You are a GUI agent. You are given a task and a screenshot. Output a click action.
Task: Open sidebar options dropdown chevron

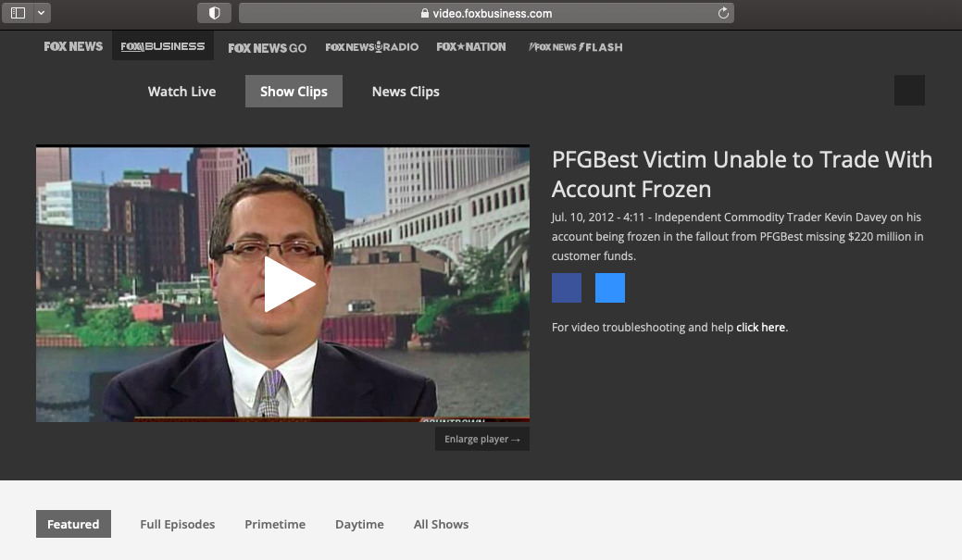point(42,13)
